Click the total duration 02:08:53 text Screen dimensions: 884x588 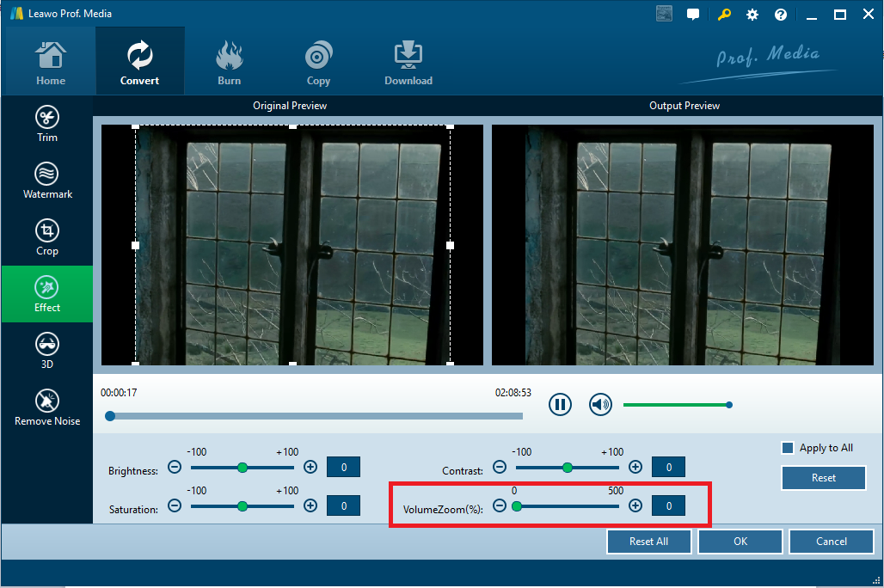(x=513, y=392)
